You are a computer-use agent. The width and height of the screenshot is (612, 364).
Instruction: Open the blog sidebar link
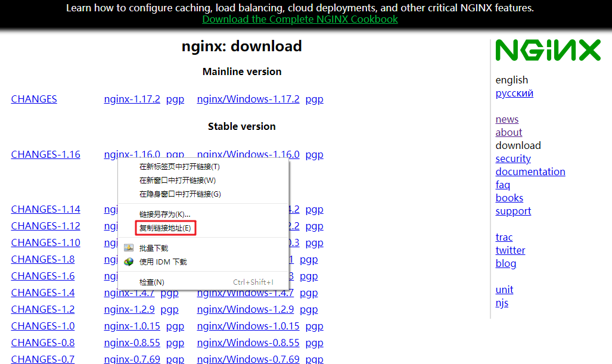pyautogui.click(x=506, y=264)
